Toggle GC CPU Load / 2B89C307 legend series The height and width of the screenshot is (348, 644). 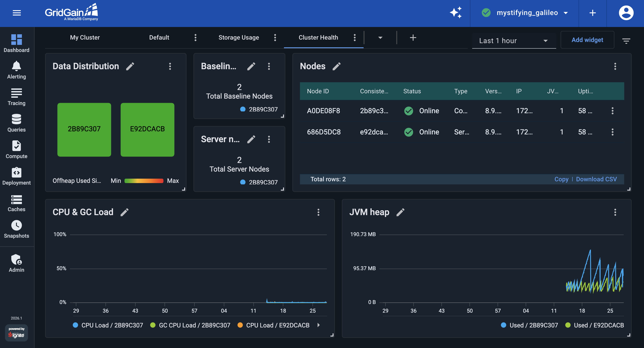coord(190,325)
